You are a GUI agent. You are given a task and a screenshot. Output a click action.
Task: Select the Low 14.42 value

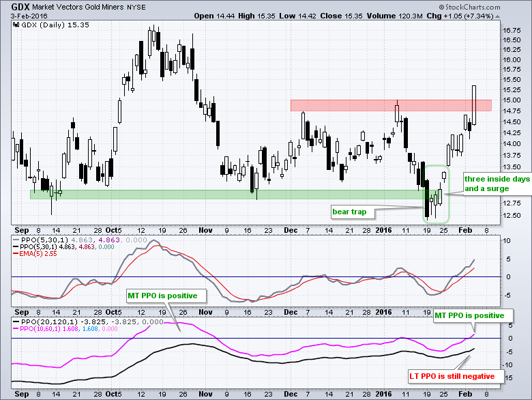click(297, 16)
